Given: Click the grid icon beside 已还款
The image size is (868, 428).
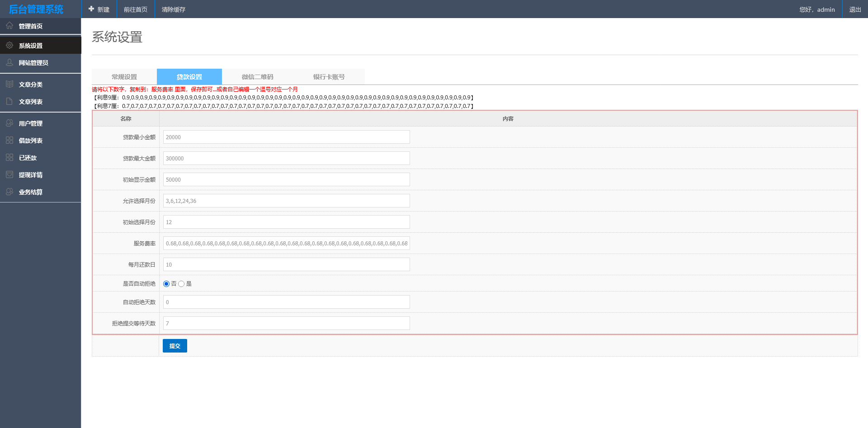Looking at the screenshot, I should click(9, 157).
